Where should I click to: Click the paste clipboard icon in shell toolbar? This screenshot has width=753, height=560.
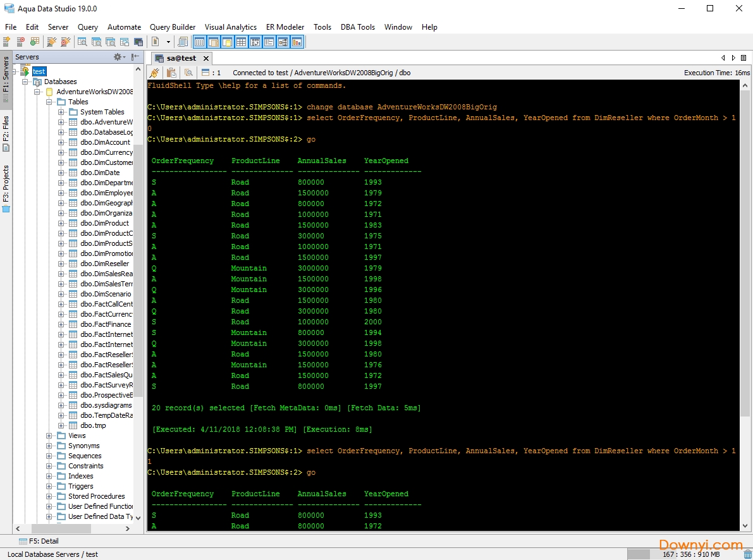click(x=171, y=73)
